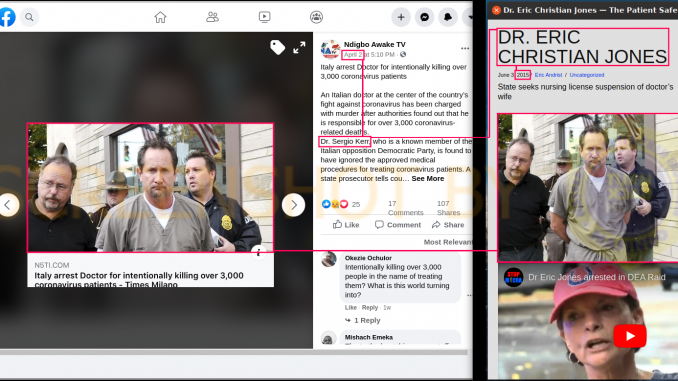The width and height of the screenshot is (678, 381).
Task: Expand post text with See More
Action: [x=428, y=179]
